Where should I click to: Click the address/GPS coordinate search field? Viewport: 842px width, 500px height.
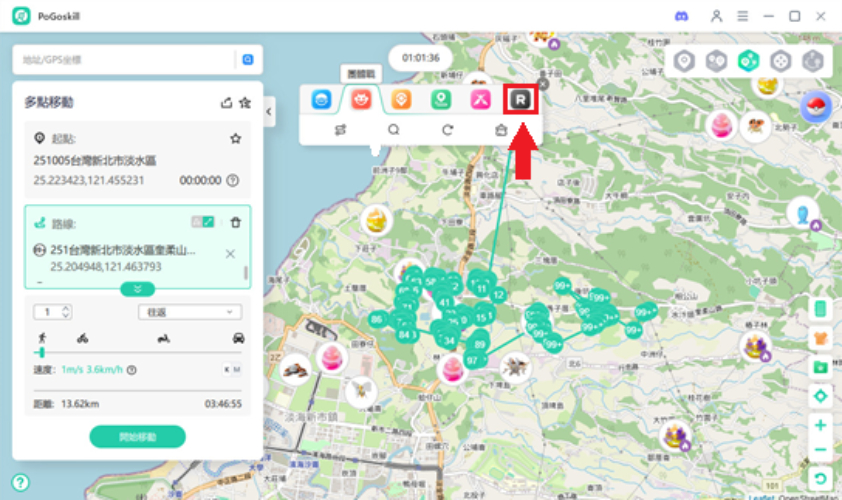point(125,60)
